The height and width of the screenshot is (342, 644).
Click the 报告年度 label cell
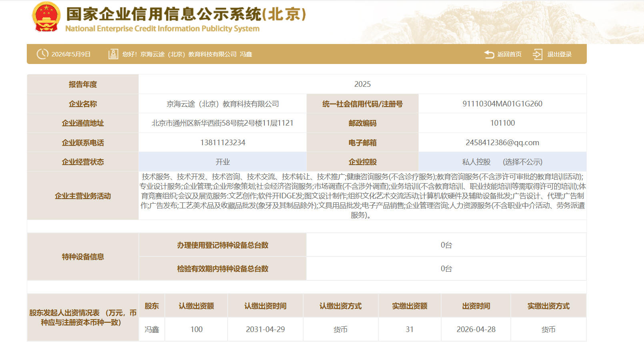click(83, 84)
